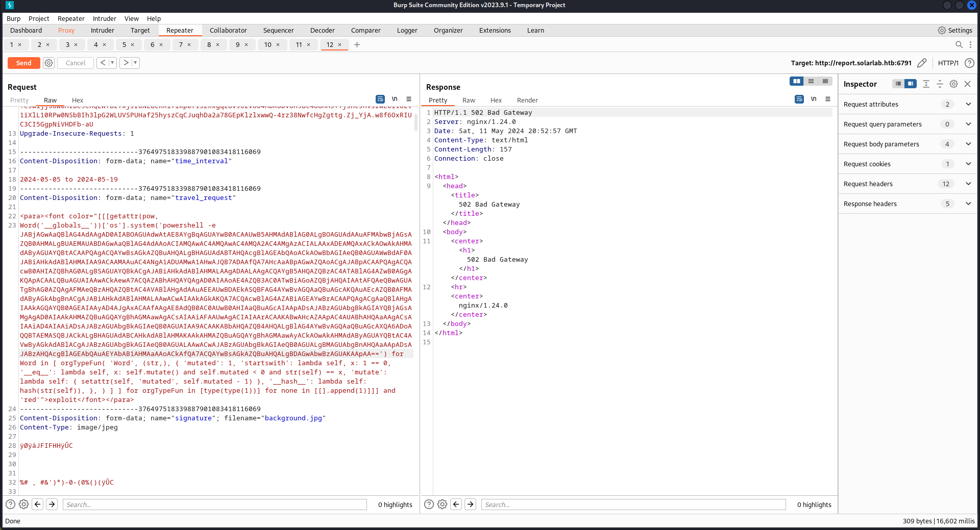
Task: Set side-by-side request/response layout
Action: tap(796, 81)
